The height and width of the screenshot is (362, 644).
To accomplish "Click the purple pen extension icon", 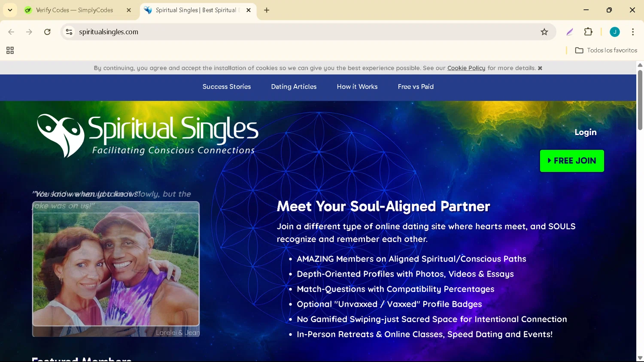I will coord(570,32).
